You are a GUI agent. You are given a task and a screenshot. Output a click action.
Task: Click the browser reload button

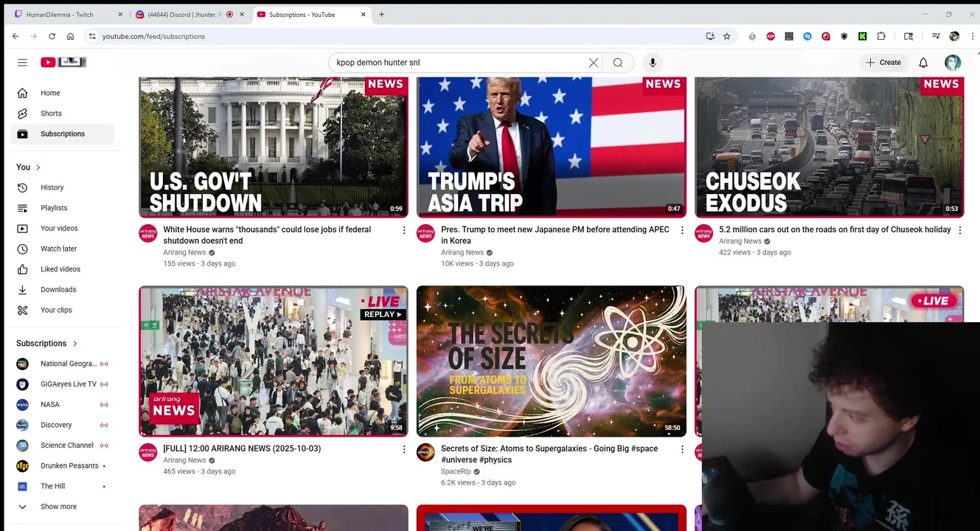[52, 36]
